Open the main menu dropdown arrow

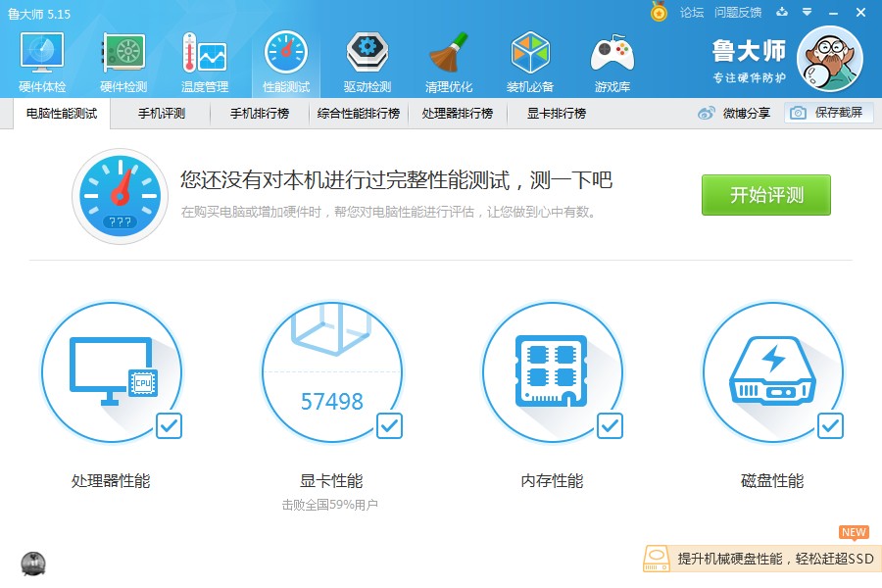[x=808, y=13]
